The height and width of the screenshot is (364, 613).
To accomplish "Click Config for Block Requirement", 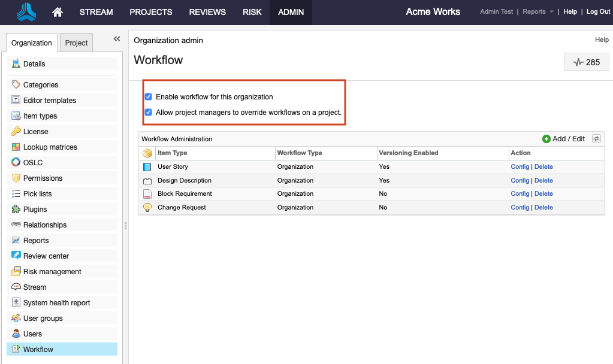I will tap(520, 194).
